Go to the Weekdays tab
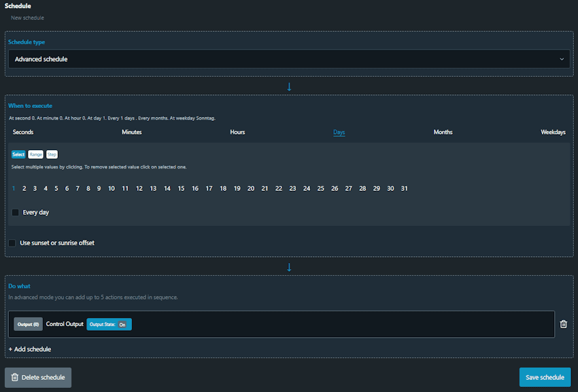Screen dimensions: 578x392 553,132
